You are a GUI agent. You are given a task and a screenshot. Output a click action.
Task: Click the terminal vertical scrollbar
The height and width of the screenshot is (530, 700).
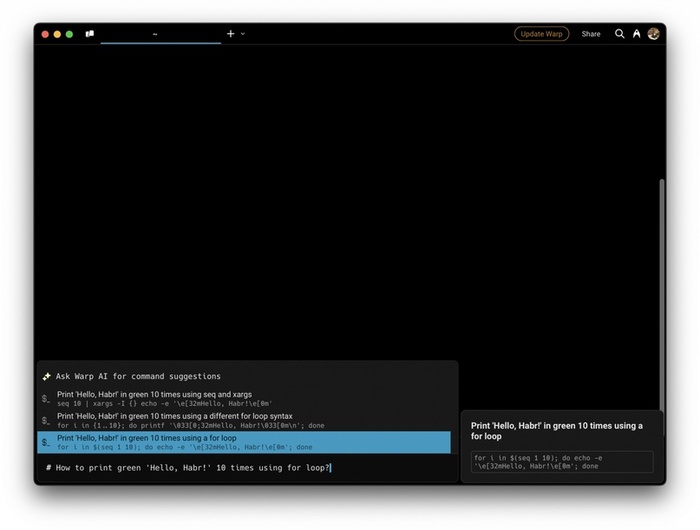point(661,290)
